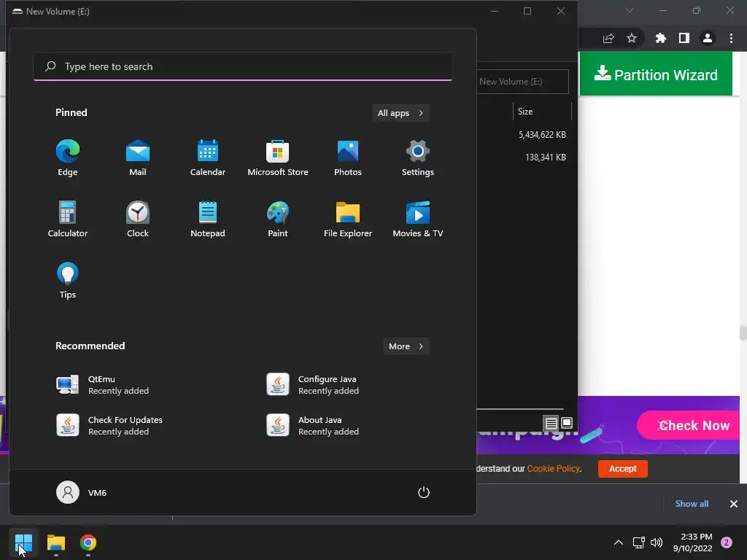The width and height of the screenshot is (747, 560).
Task: Open Chrome three-dot menu
Action: click(731, 38)
